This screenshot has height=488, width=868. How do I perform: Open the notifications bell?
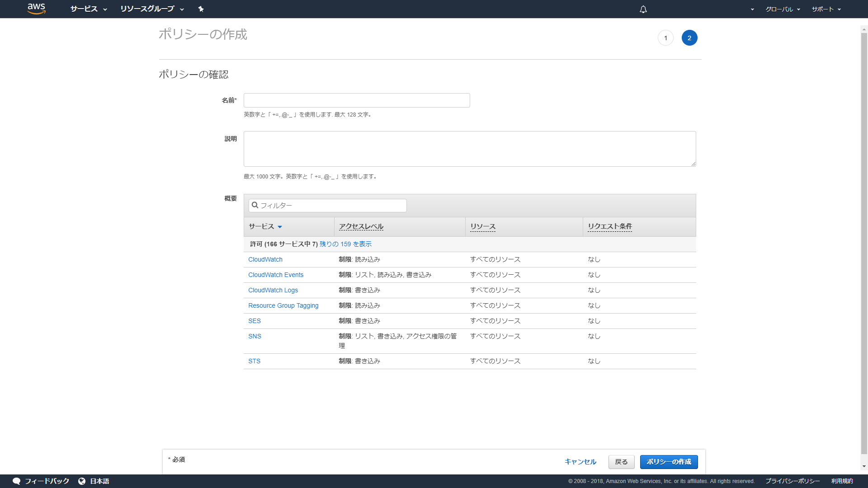pyautogui.click(x=643, y=9)
